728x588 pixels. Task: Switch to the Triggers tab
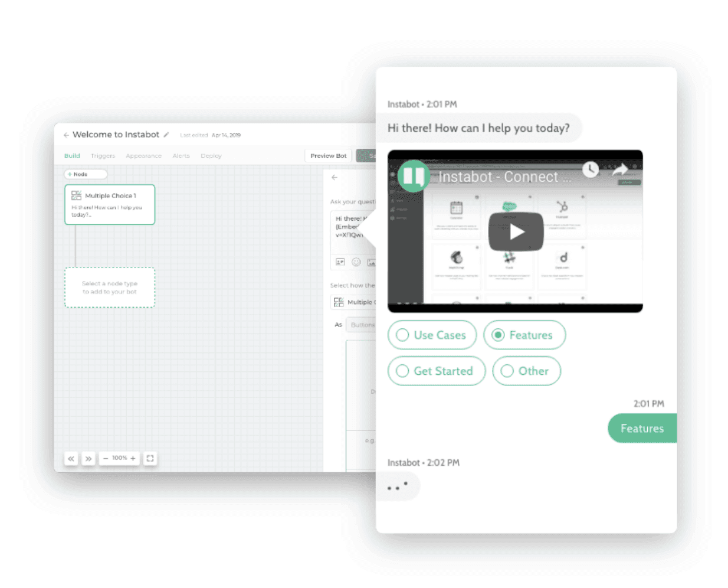pos(103,156)
